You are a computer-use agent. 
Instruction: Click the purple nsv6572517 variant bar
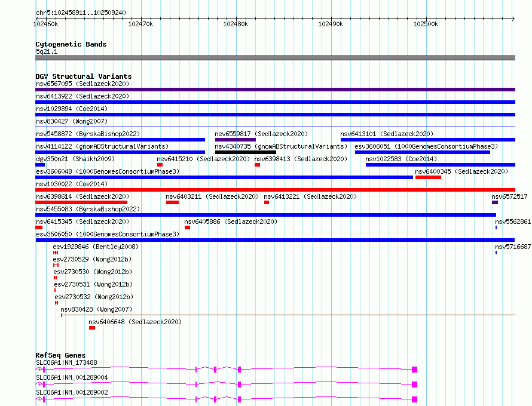(x=495, y=202)
